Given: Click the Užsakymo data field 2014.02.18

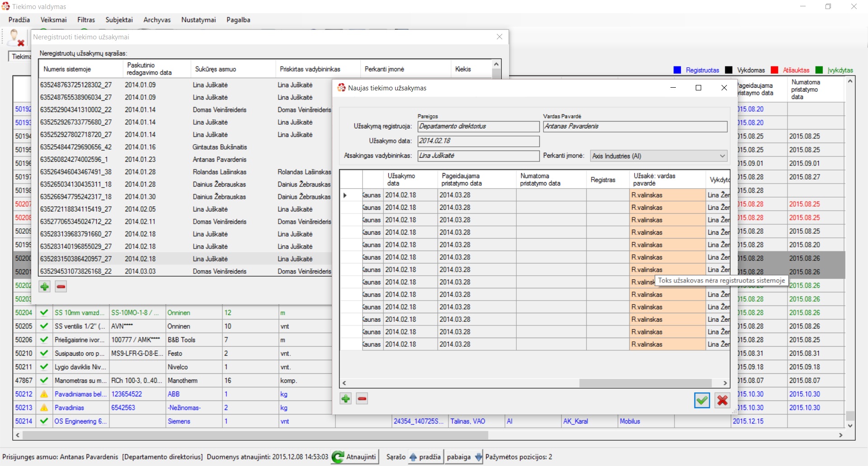Looking at the screenshot, I should point(478,141).
